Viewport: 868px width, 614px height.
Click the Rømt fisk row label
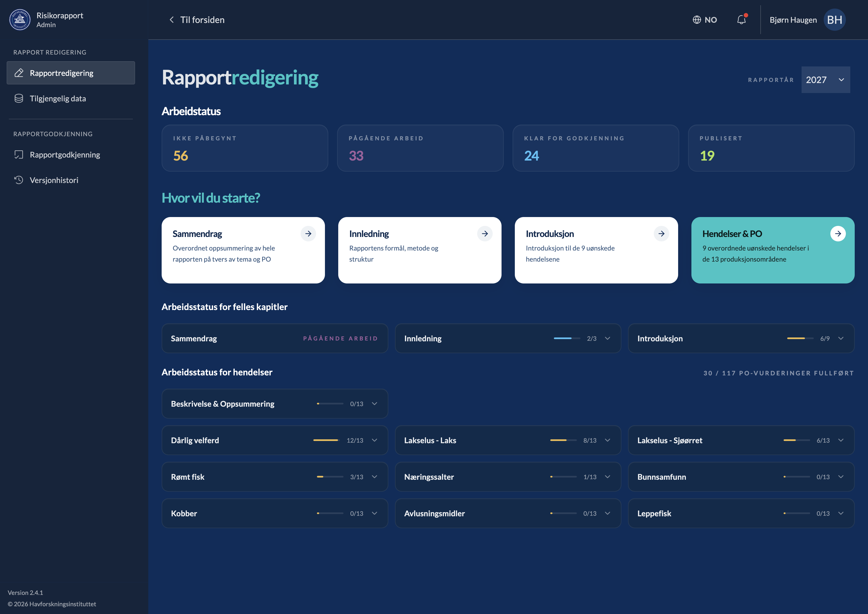pyautogui.click(x=187, y=477)
